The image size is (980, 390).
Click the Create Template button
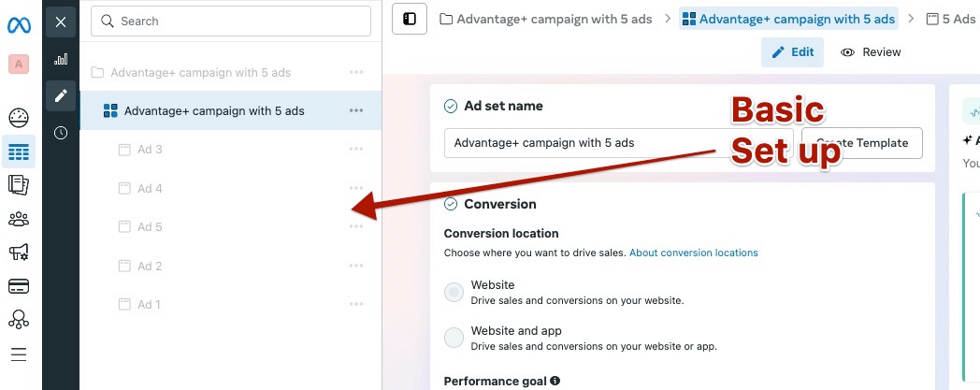pyautogui.click(x=862, y=143)
